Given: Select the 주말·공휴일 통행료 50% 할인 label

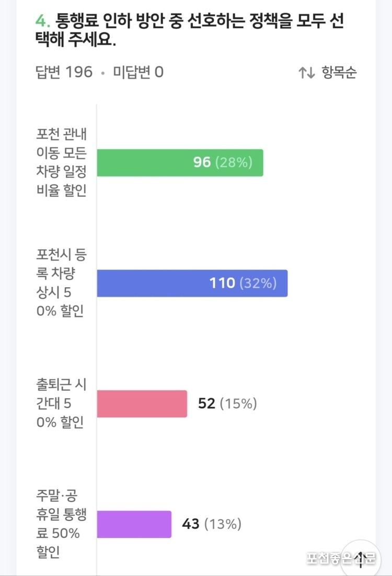Looking at the screenshot, I should tap(61, 524).
